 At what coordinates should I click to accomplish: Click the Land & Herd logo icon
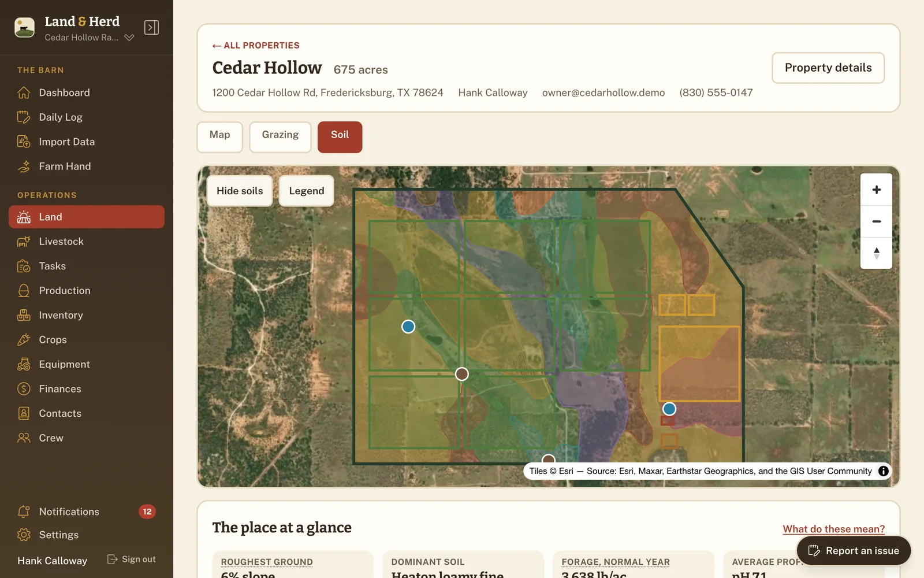pos(24,28)
